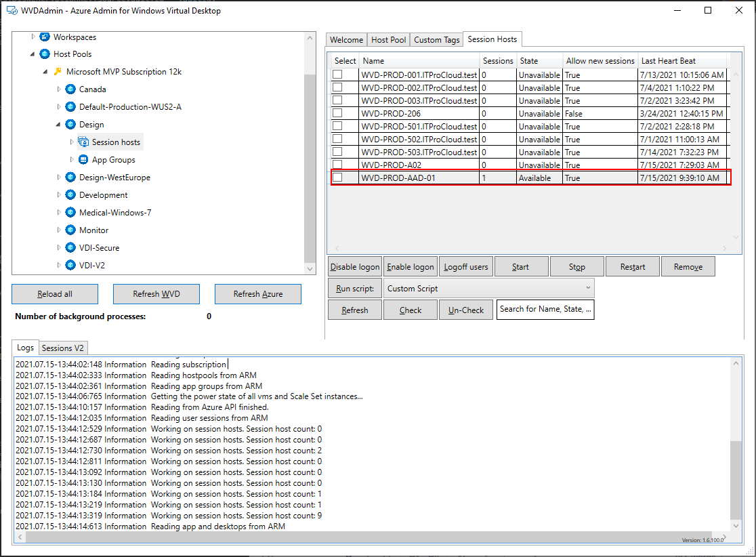The image size is (756, 557).
Task: Check the box for WVD-PROD-AAD-01
Action: click(337, 177)
